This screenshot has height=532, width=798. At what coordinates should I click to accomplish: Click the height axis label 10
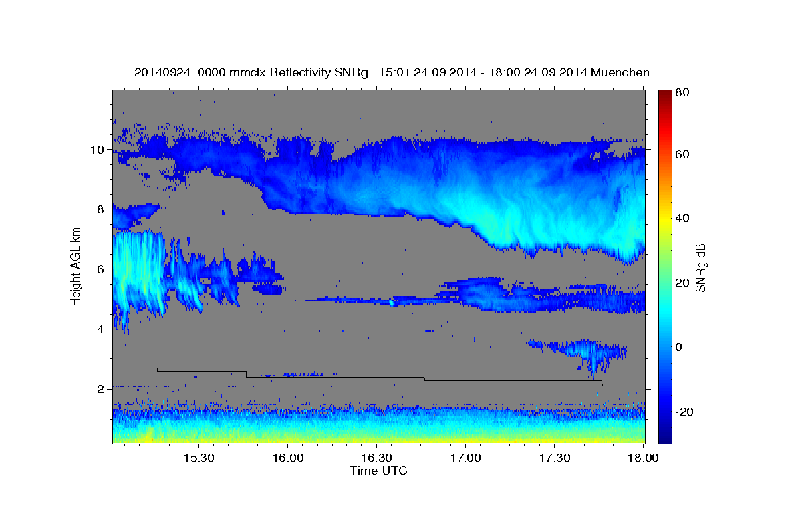pyautogui.click(x=98, y=150)
